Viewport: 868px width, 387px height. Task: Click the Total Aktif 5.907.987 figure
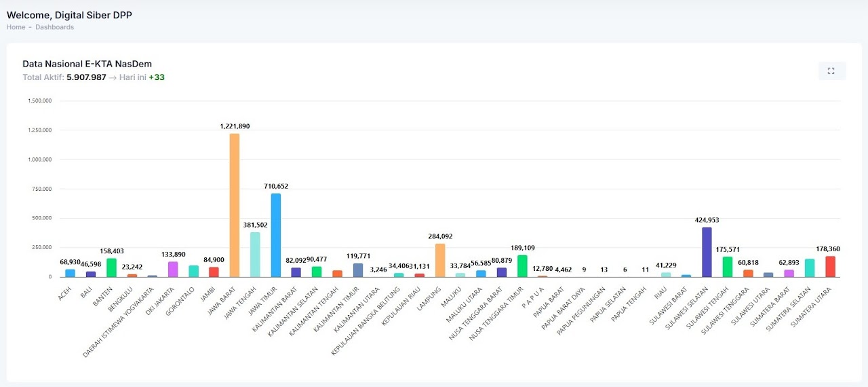pyautogui.click(x=86, y=77)
